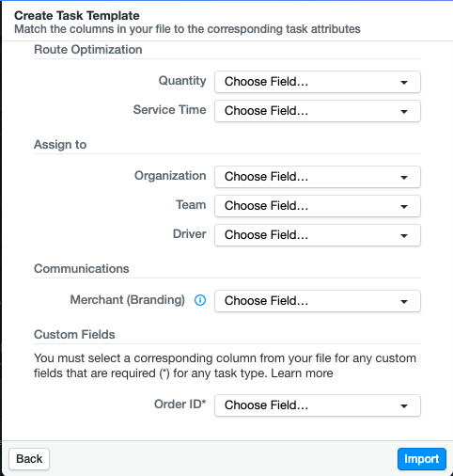
Task: Select a column for Order ID
Action: [318, 405]
